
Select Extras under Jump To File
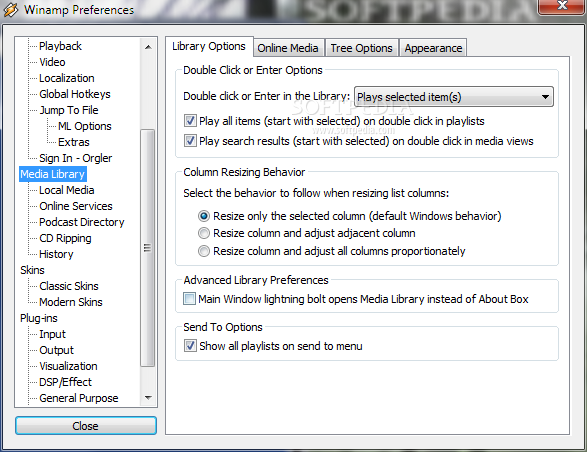coord(74,142)
